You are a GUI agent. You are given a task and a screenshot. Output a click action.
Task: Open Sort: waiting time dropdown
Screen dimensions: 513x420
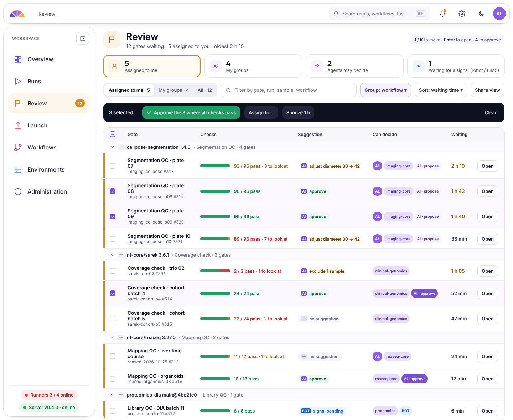point(441,90)
